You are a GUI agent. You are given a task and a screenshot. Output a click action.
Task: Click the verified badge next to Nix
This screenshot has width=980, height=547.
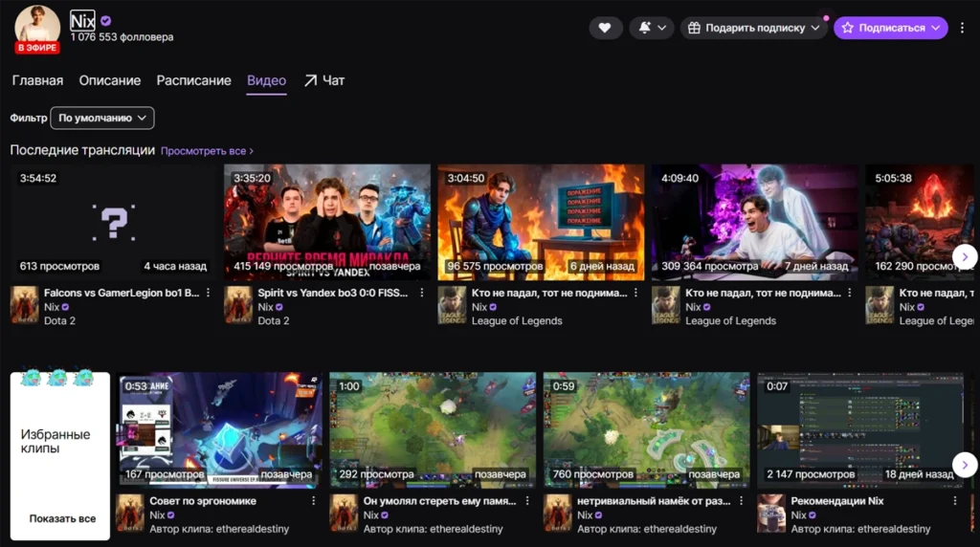(x=106, y=20)
